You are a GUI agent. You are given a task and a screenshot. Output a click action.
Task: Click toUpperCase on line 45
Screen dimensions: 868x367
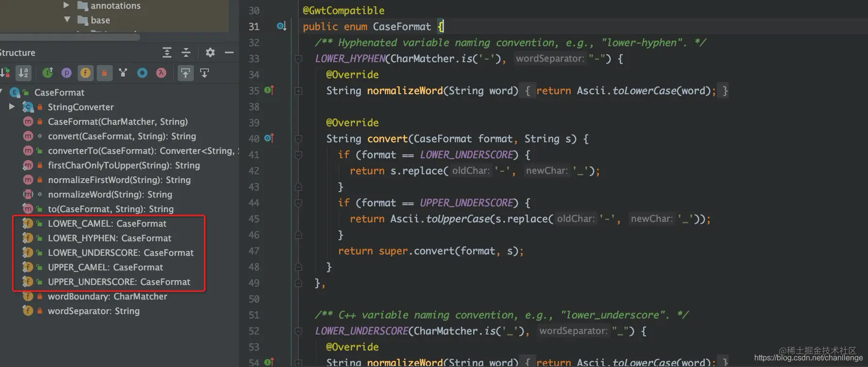458,218
